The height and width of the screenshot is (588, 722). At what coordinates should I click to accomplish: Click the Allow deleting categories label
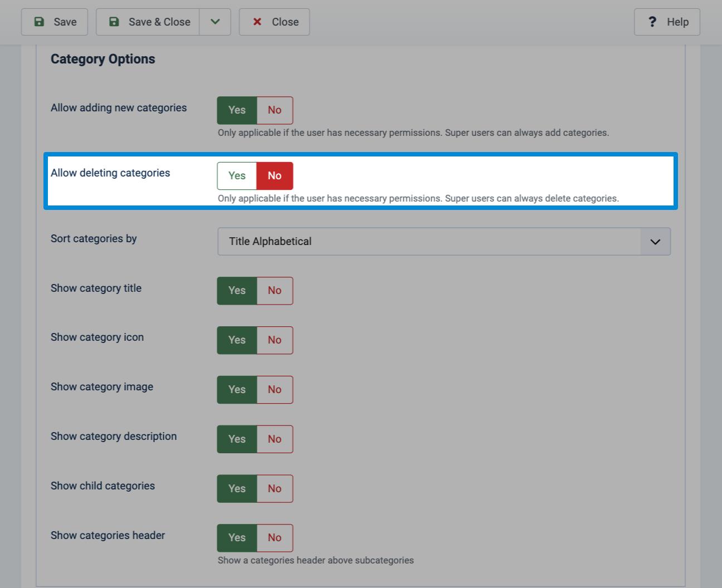[110, 173]
